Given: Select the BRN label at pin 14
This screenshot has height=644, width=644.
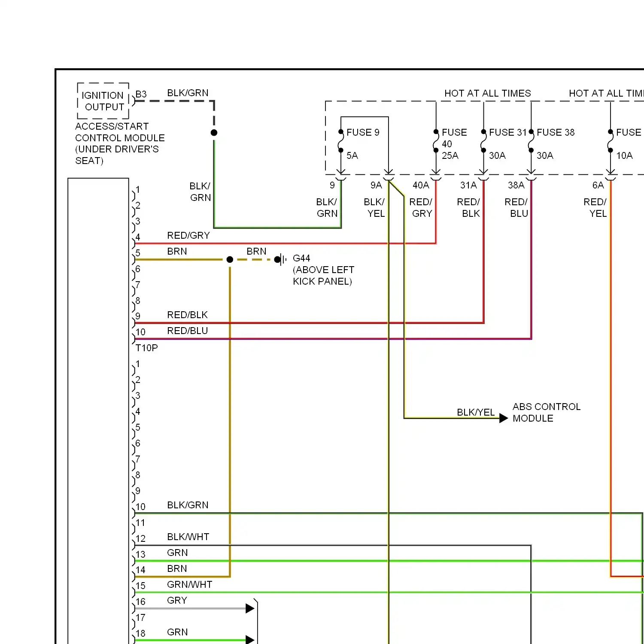Looking at the screenshot, I should coord(177,568).
